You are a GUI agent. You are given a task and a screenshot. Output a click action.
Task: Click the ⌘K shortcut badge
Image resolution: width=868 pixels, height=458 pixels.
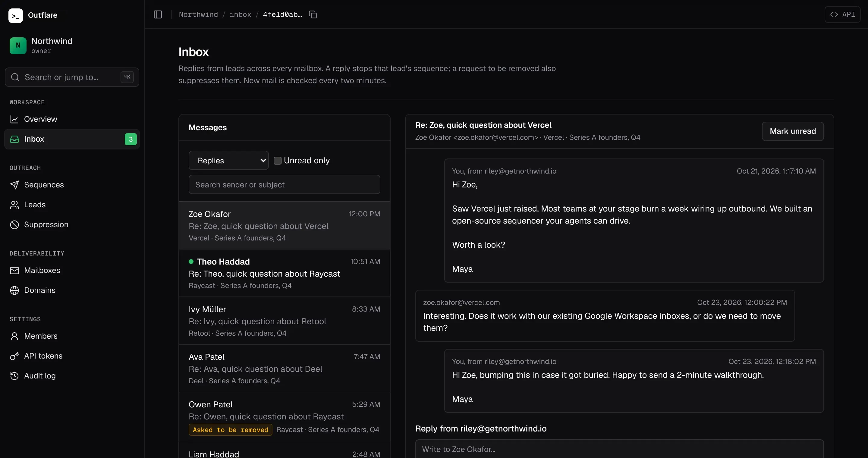[x=127, y=77]
